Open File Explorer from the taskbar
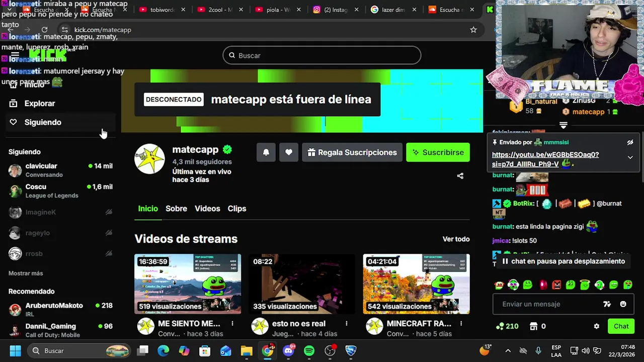 pyautogui.click(x=247, y=350)
